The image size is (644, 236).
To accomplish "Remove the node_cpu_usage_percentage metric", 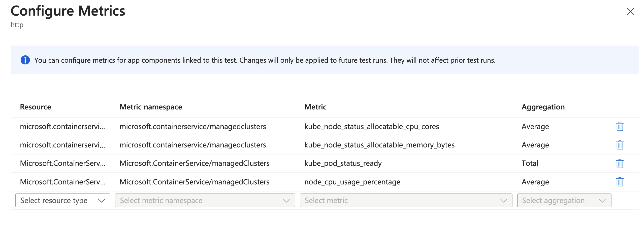I will pos(620,182).
